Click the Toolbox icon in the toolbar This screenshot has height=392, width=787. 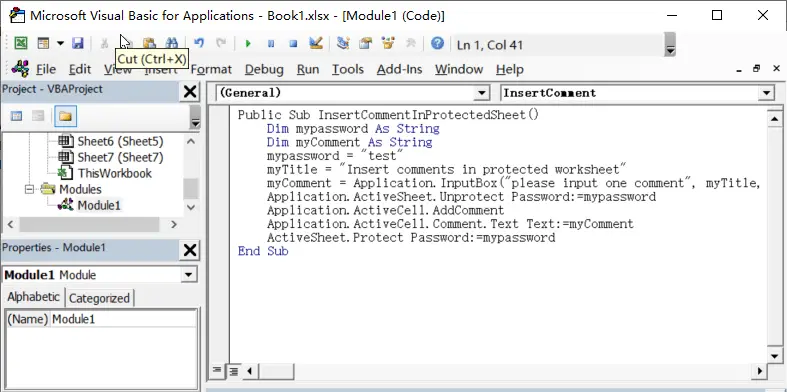click(x=411, y=43)
